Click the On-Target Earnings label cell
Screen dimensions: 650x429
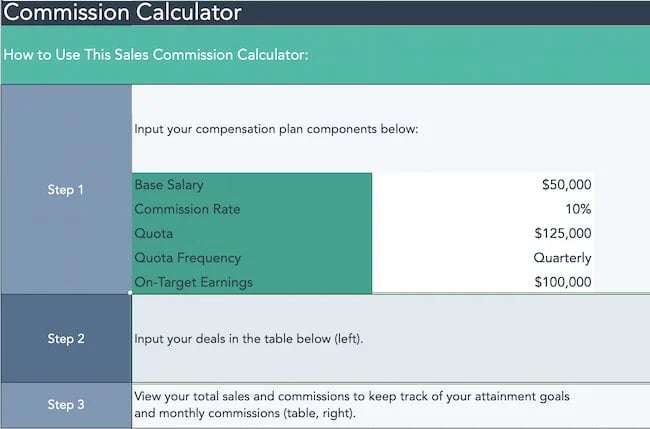(x=251, y=282)
